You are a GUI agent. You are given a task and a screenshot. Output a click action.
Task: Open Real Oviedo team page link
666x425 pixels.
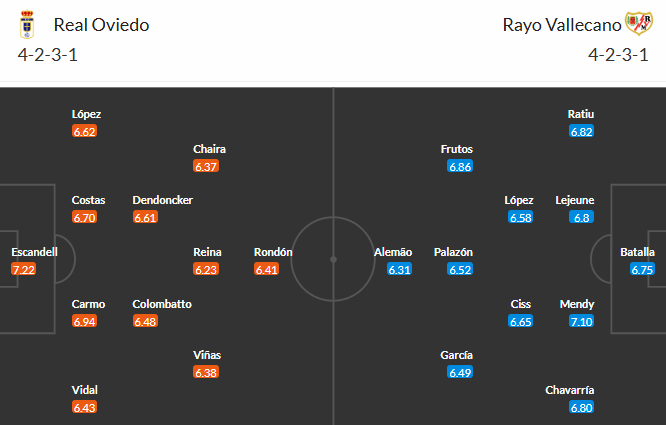[x=101, y=25]
